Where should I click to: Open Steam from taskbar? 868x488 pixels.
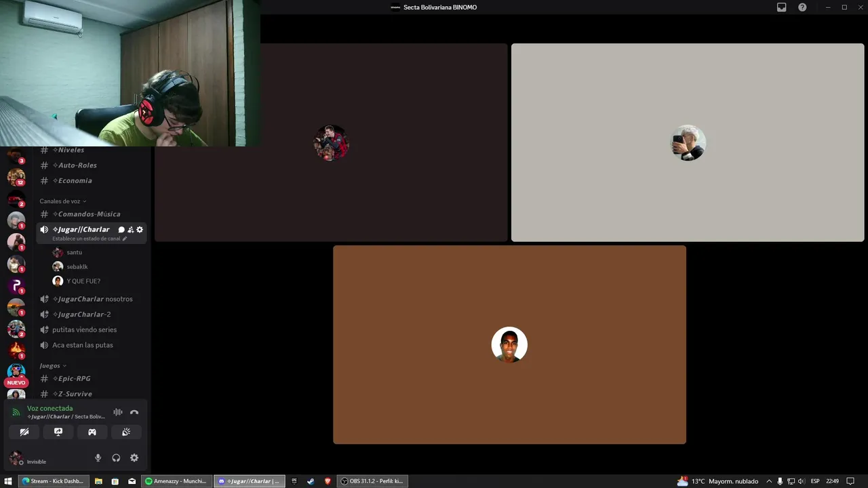point(311,481)
